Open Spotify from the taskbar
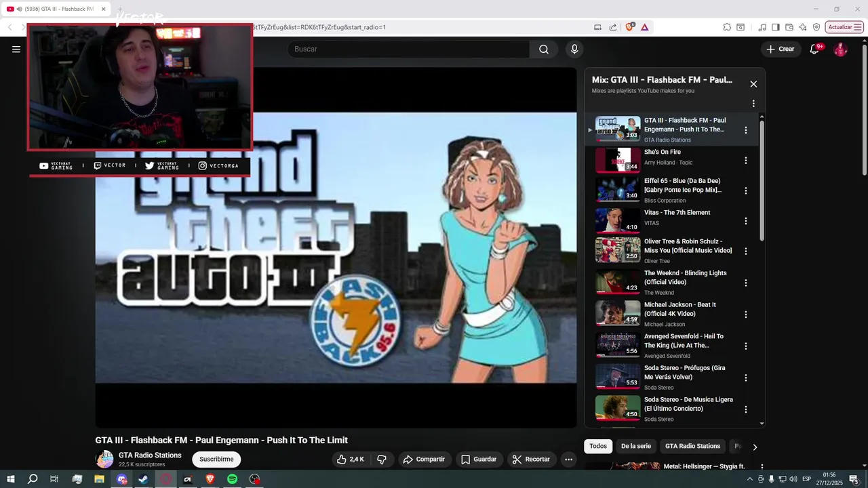The image size is (868, 488). tap(232, 479)
